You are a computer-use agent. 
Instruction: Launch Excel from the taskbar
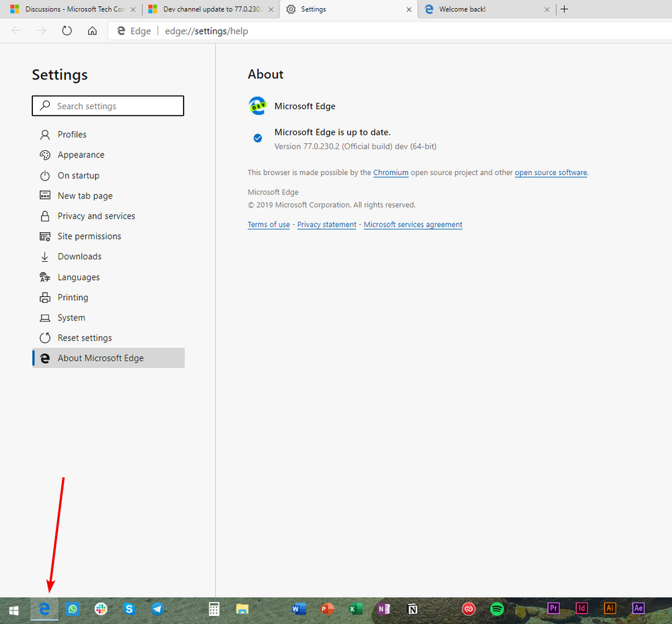click(355, 609)
